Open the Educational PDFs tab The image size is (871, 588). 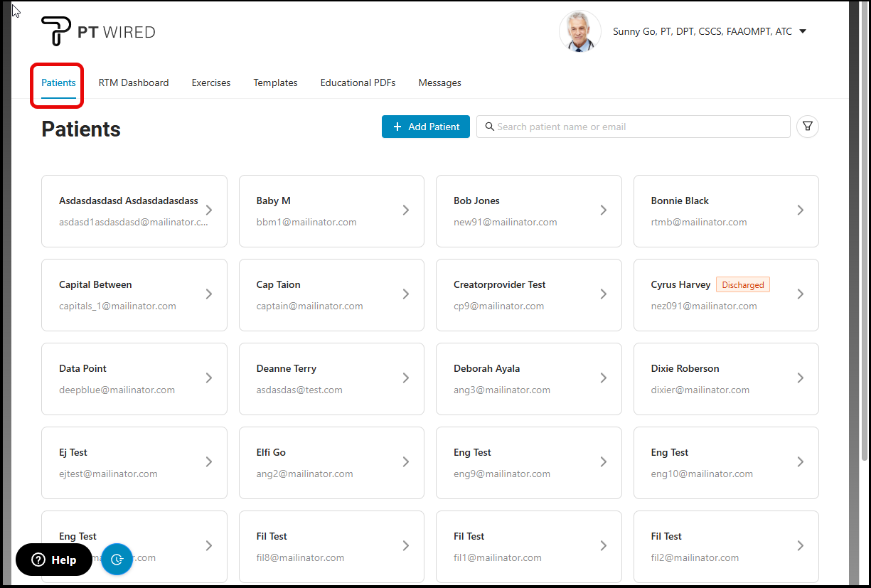pyautogui.click(x=358, y=83)
